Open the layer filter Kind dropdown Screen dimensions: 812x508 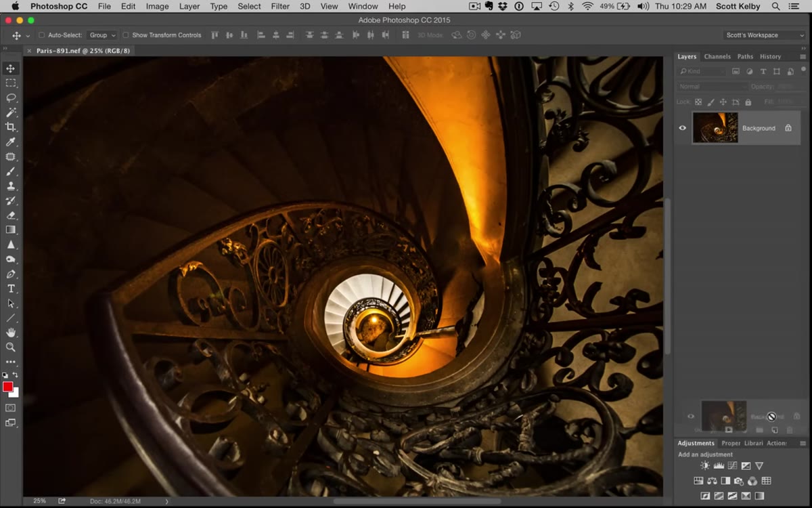click(x=702, y=71)
